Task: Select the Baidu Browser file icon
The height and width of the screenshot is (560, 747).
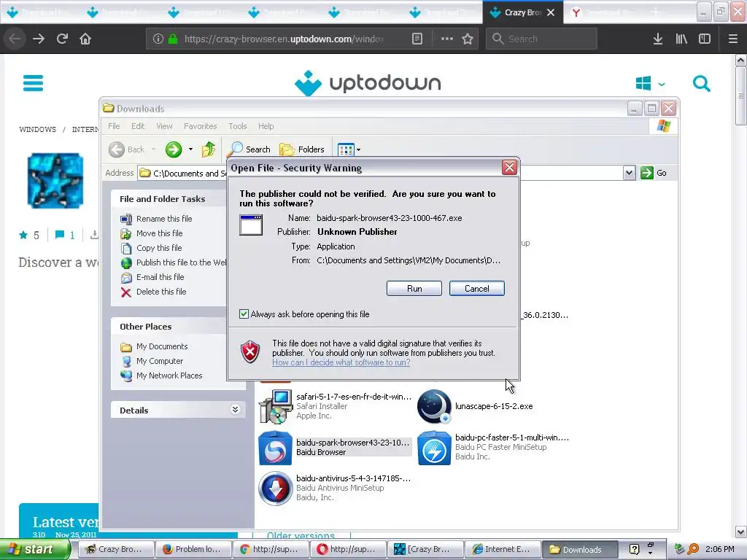Action: point(275,448)
